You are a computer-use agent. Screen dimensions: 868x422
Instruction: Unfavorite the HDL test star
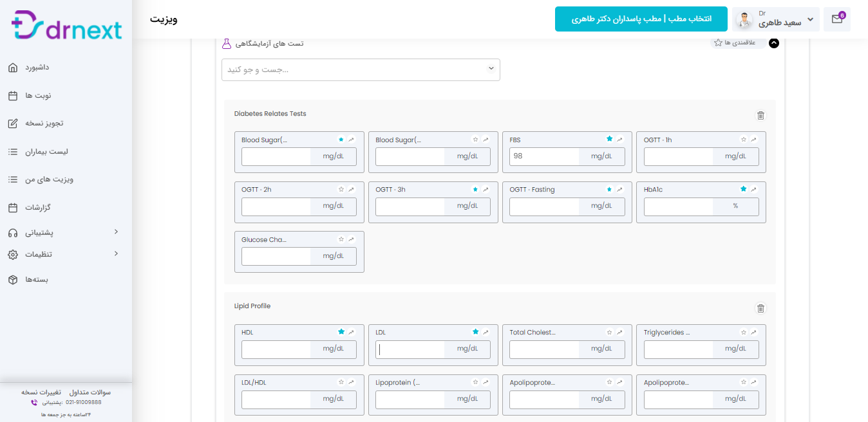click(341, 332)
